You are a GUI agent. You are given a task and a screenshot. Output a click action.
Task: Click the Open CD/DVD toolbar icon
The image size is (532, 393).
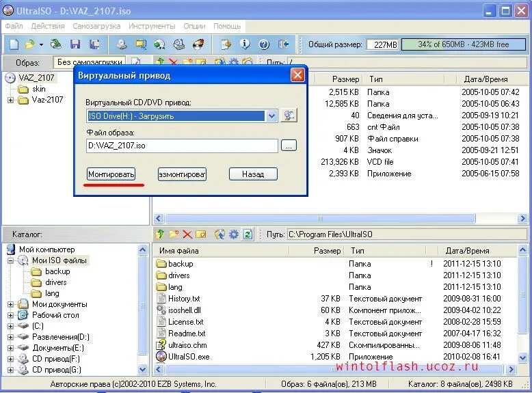(x=56, y=44)
